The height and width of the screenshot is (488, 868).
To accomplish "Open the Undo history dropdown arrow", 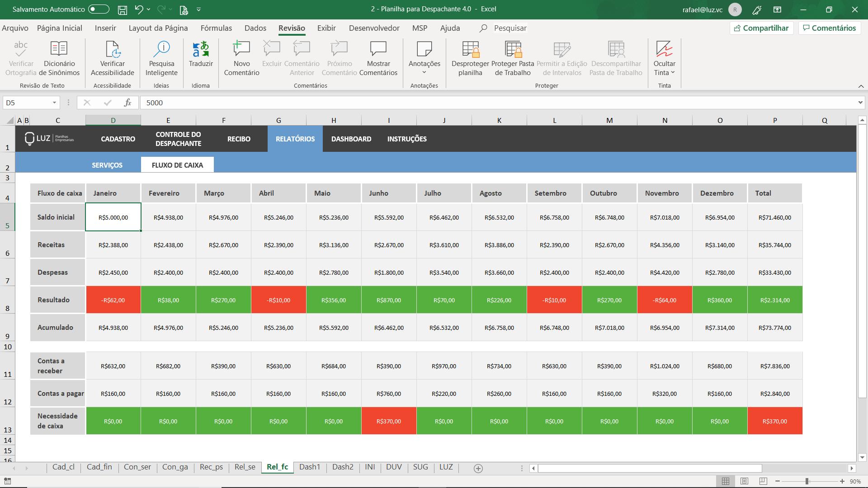I will tap(149, 9).
